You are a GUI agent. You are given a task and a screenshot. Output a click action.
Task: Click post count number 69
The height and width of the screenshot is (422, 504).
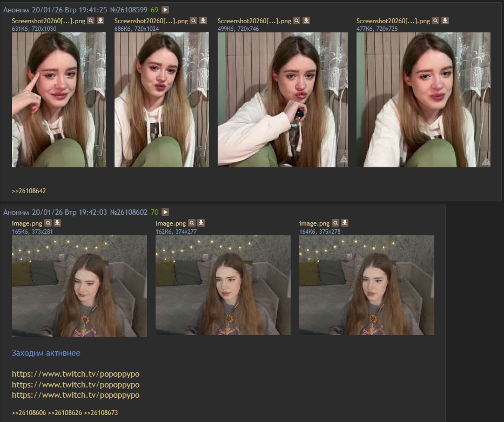[x=154, y=10]
